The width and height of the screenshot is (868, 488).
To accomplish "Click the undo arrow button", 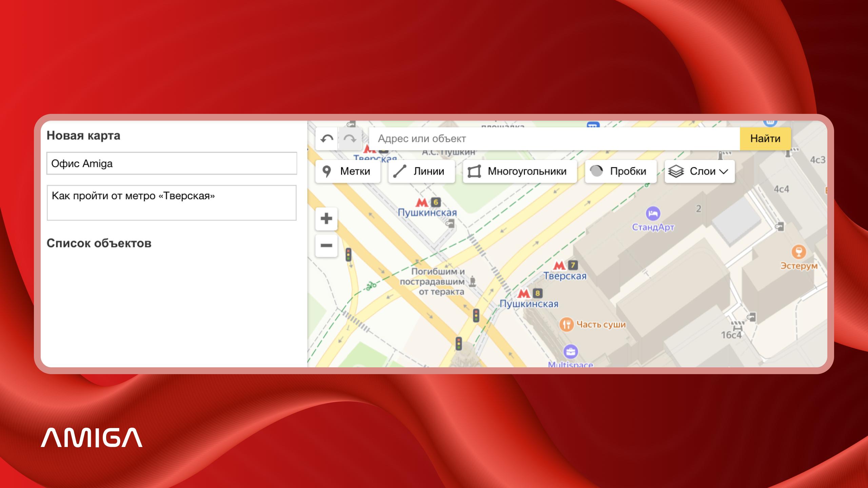I will click(327, 139).
